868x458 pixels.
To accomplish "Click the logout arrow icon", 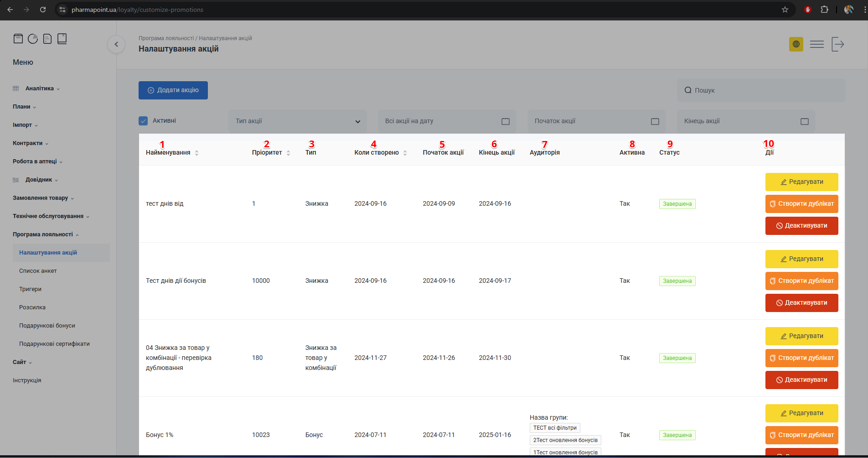I will 837,44.
